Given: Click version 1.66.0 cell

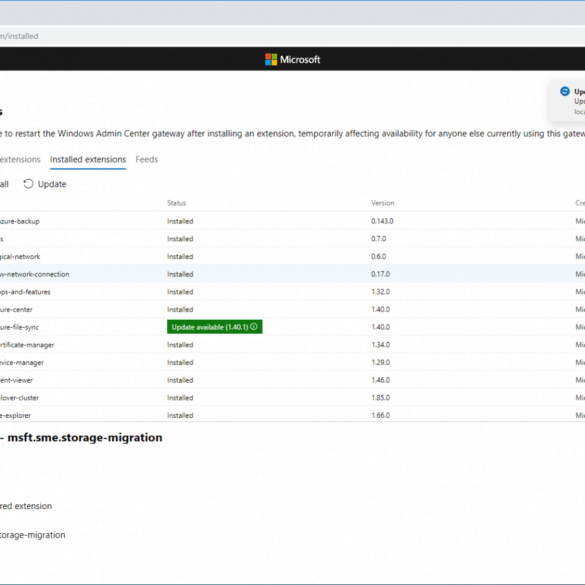Looking at the screenshot, I should coord(380,415).
